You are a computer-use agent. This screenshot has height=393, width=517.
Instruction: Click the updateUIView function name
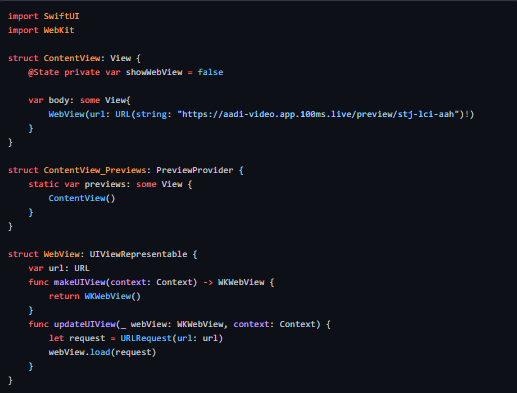(85, 324)
